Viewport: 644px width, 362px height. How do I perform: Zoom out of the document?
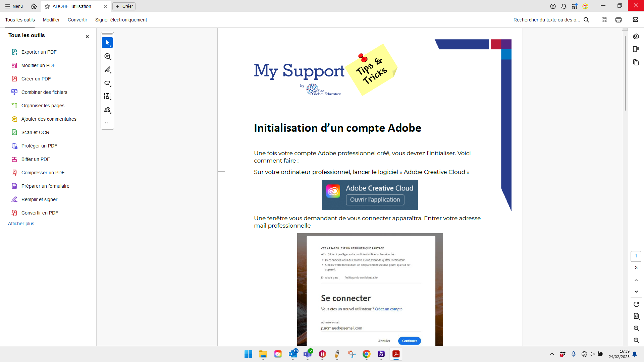[x=636, y=341]
